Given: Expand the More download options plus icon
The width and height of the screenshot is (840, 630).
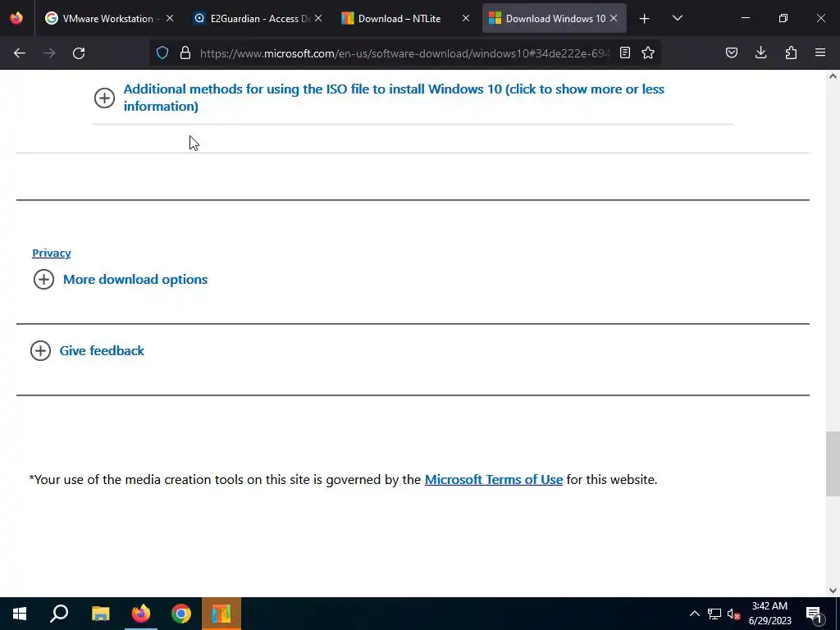Looking at the screenshot, I should [44, 279].
